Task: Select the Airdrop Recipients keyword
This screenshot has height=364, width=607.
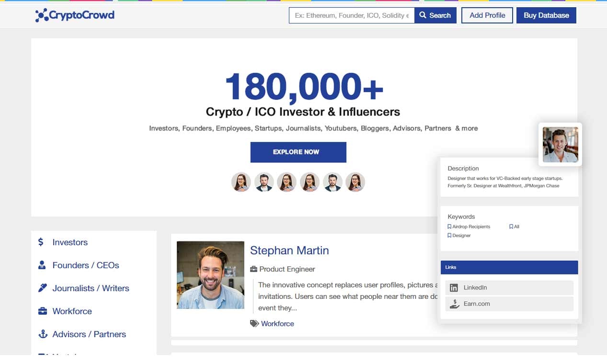Action: pyautogui.click(x=471, y=227)
